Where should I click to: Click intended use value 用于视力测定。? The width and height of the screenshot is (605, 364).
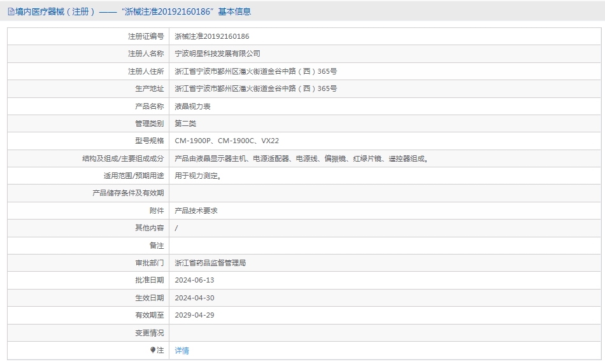[199, 176]
